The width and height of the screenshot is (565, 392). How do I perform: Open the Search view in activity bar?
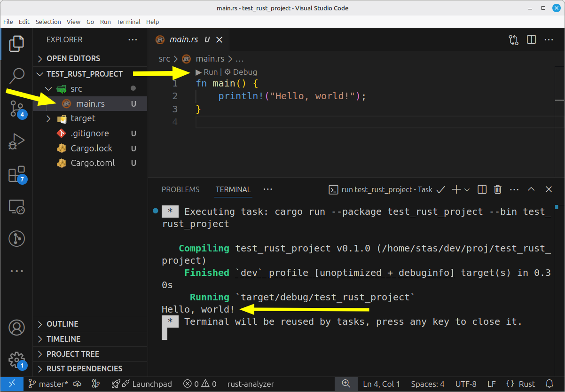17,75
